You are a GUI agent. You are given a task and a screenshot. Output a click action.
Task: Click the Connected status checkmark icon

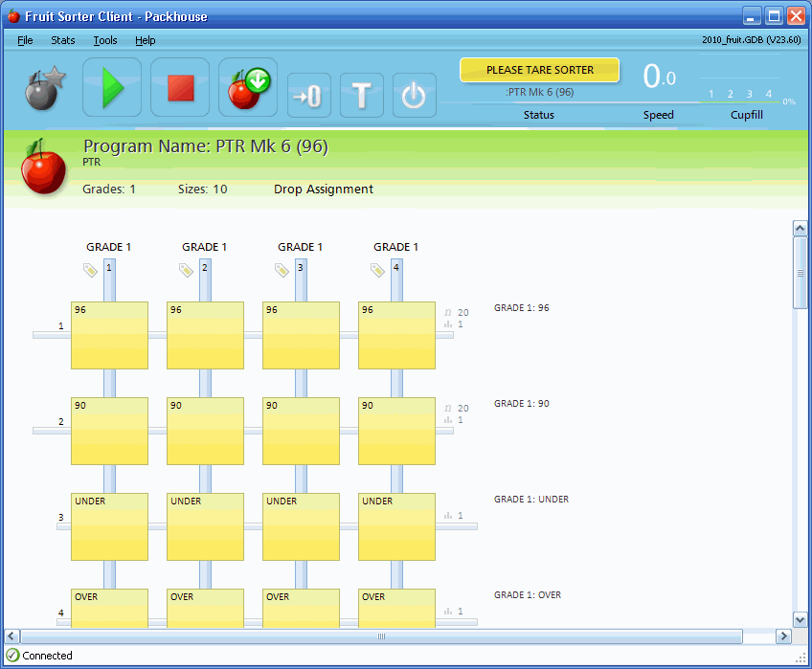tap(13, 656)
